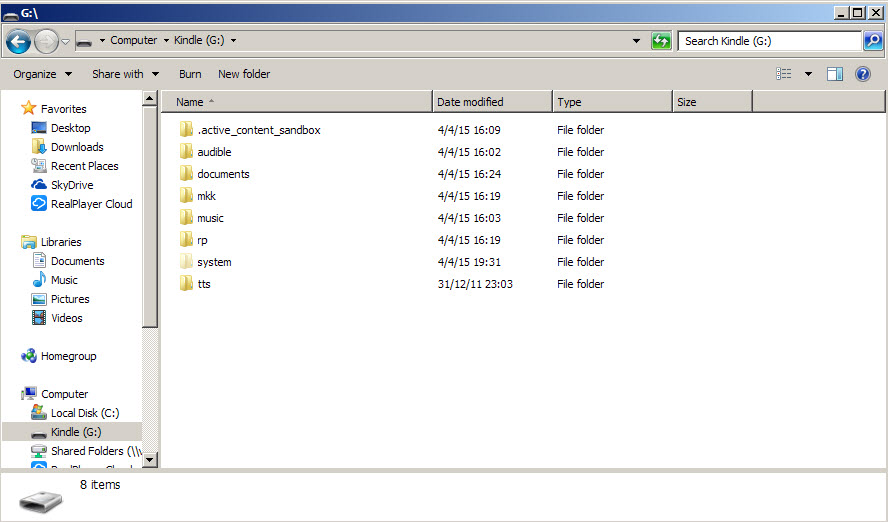Select the audible folder icon
Viewport: 888px width, 522px height.
tap(186, 152)
